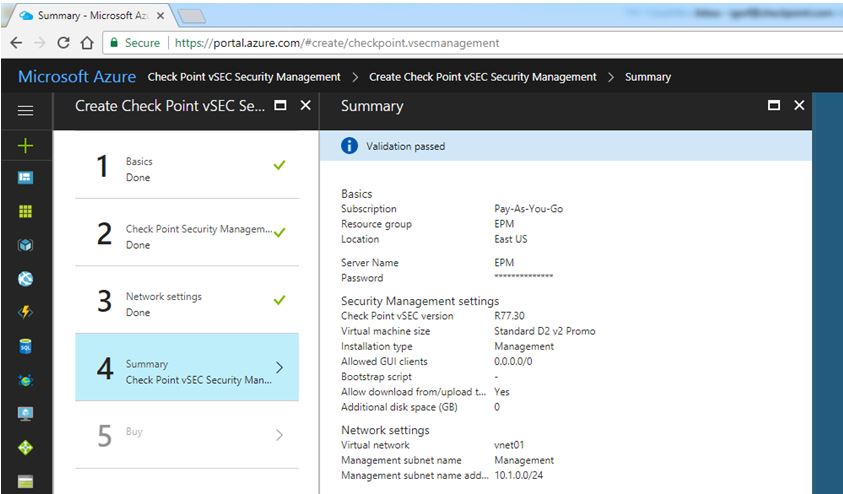Click the Summary breadcrumb
The height and width of the screenshot is (494, 843).
[648, 77]
